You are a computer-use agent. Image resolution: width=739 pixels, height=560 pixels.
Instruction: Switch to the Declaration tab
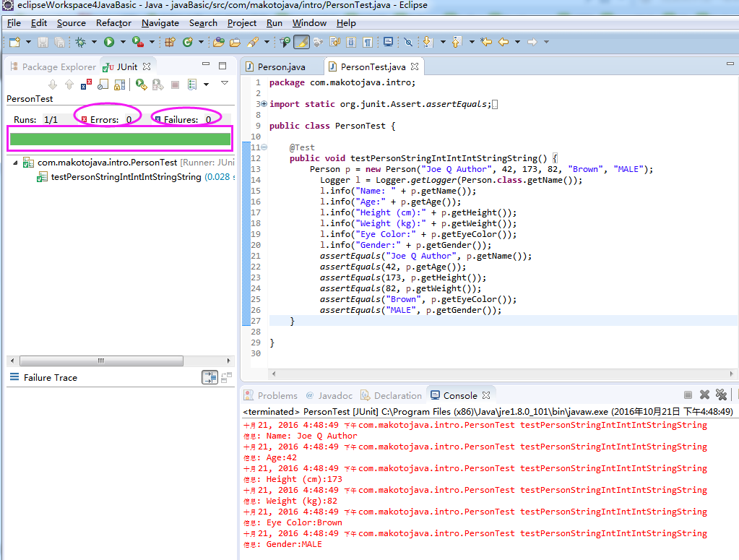point(392,395)
